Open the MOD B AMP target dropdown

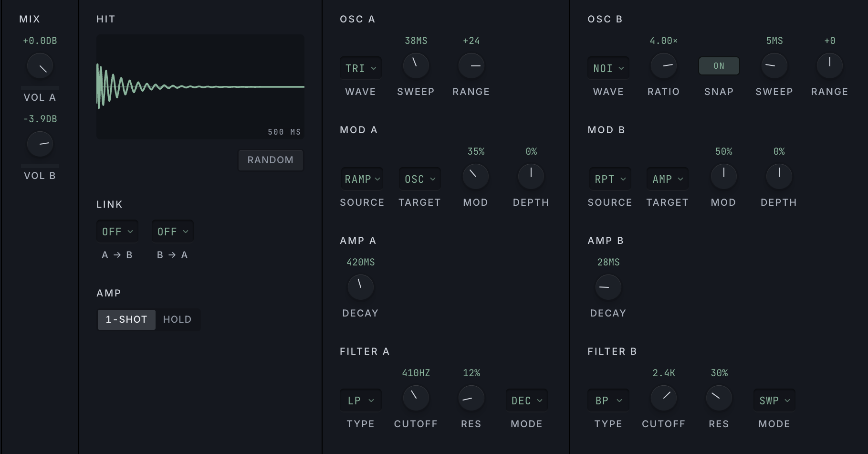click(x=668, y=179)
